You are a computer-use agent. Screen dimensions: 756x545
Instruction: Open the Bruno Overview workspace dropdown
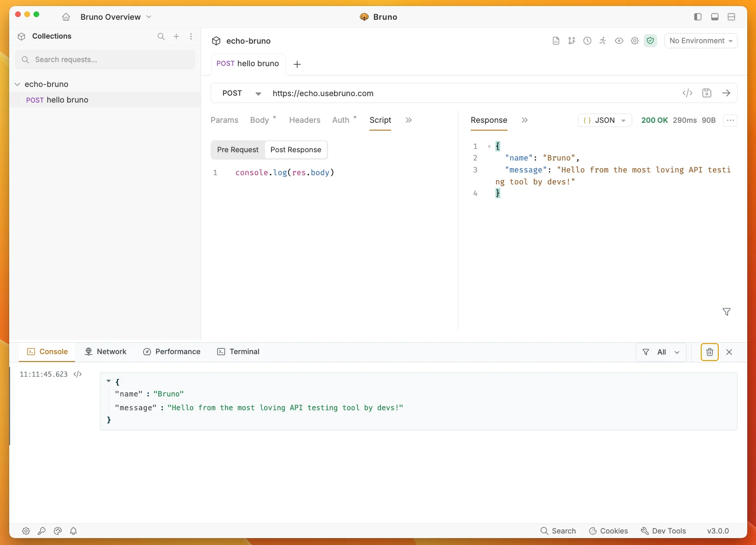tap(115, 17)
